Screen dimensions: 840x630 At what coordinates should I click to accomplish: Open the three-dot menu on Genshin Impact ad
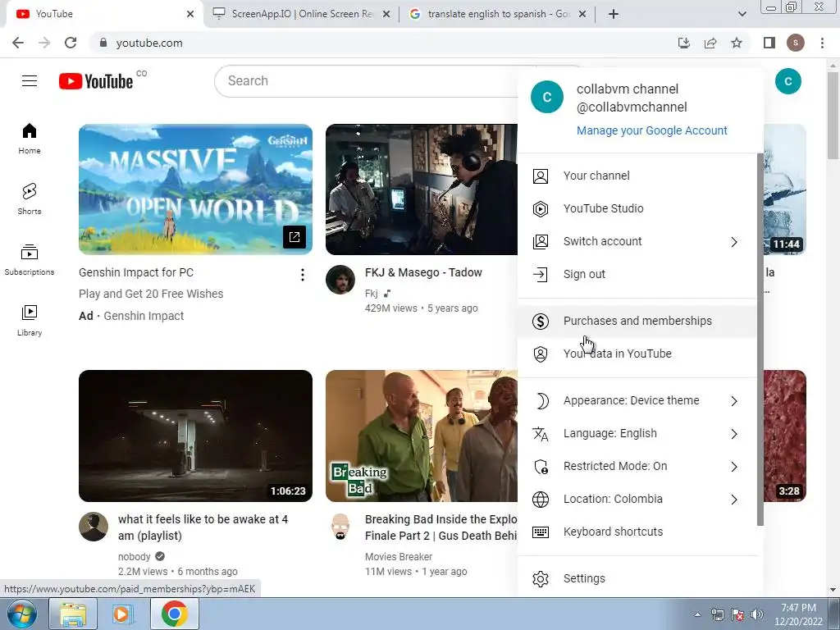pos(303,275)
